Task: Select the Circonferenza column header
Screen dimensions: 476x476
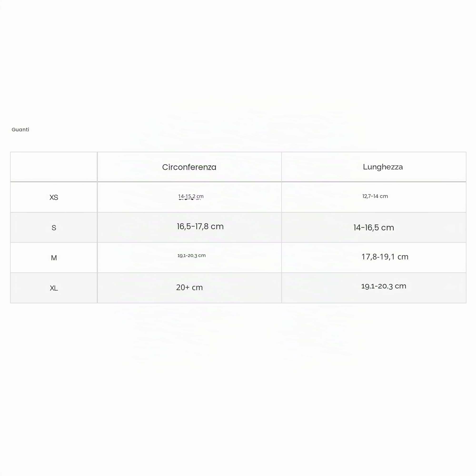Action: click(x=189, y=167)
